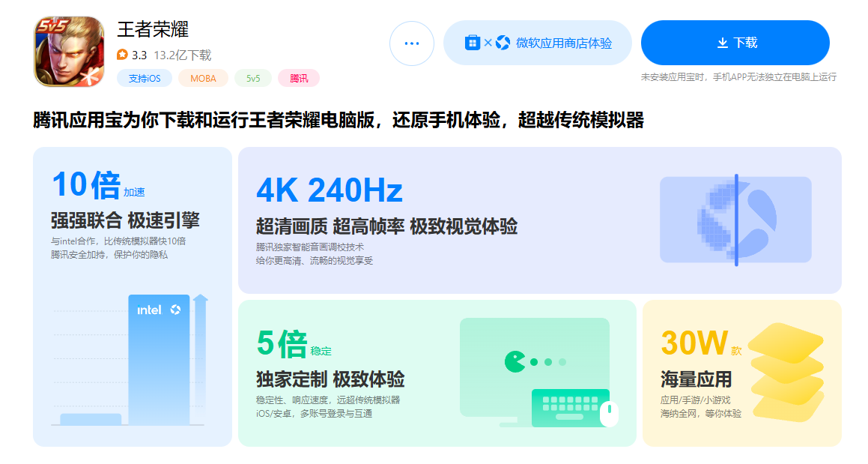
Task: Select the 腾讯 tag
Action: 299,78
